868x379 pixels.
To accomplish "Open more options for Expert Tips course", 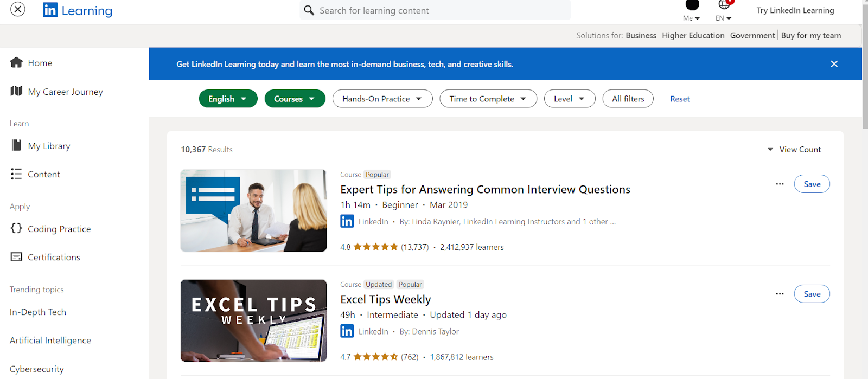I will (780, 184).
